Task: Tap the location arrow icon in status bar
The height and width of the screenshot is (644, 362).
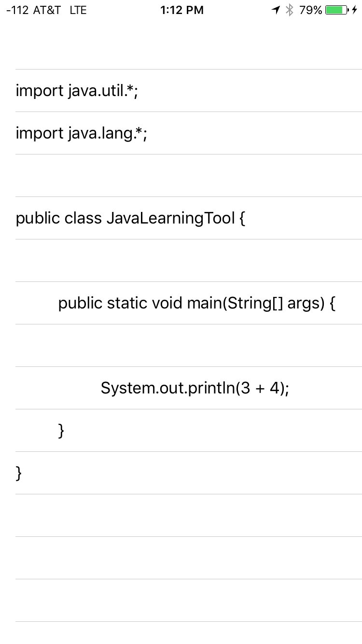Action: tap(276, 10)
